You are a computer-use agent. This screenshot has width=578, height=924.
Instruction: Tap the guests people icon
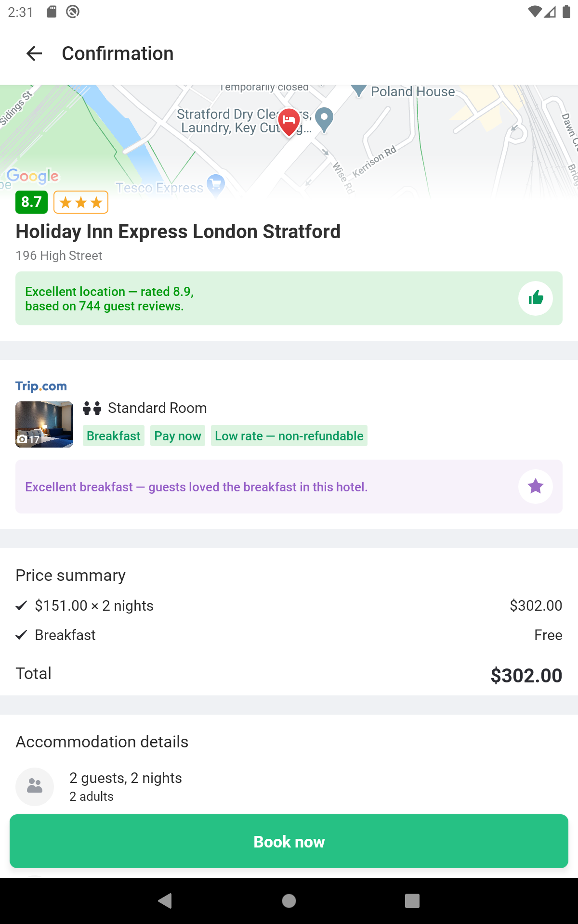pyautogui.click(x=35, y=786)
